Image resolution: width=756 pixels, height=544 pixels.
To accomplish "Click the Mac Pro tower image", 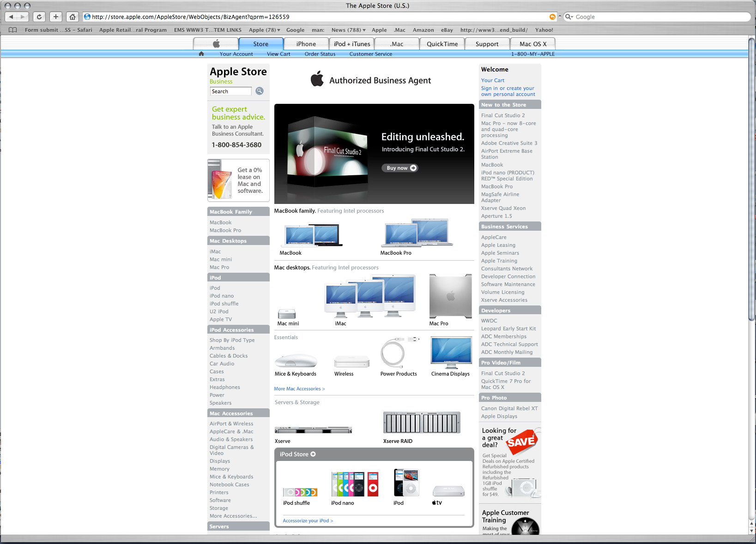I will point(450,296).
